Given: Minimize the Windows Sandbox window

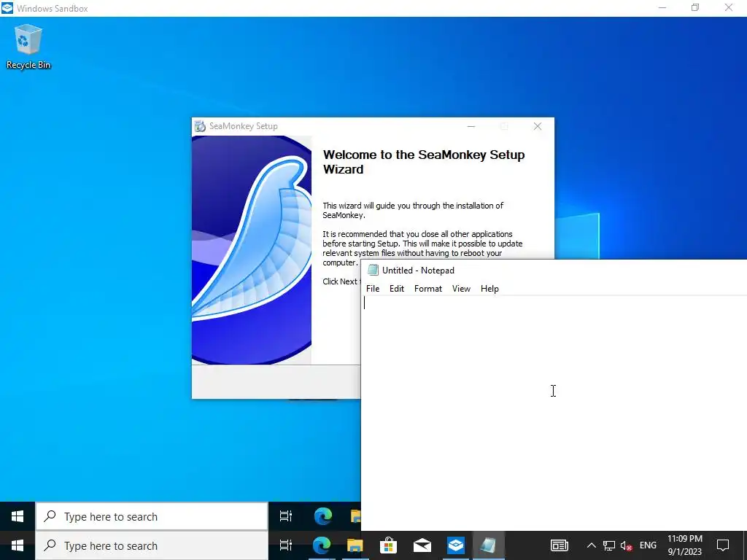Looking at the screenshot, I should (x=662, y=7).
